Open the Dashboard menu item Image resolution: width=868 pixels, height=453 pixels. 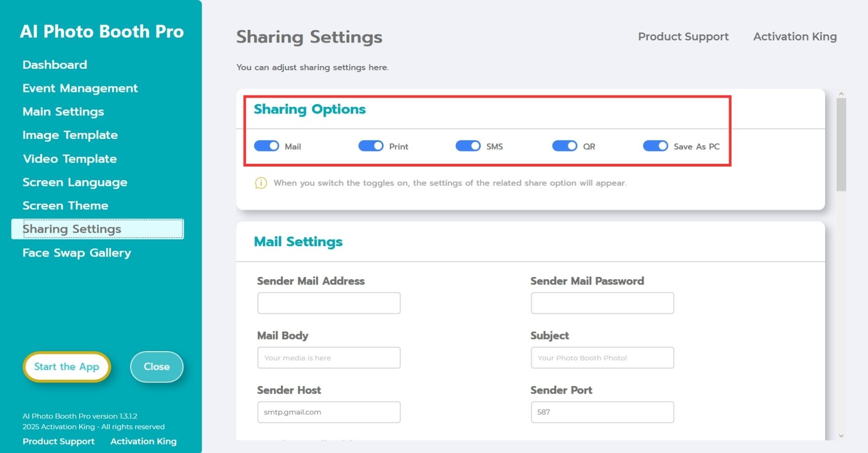coord(55,65)
